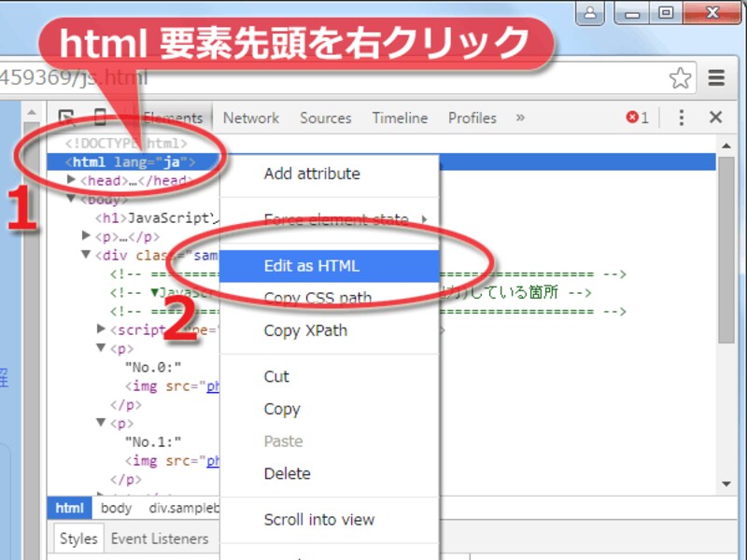
Task: Collapse the div sample element node
Action: [86, 255]
